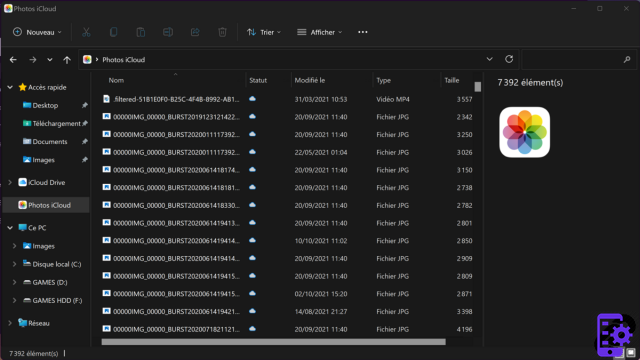Open the three-dots more options menu

(362, 32)
